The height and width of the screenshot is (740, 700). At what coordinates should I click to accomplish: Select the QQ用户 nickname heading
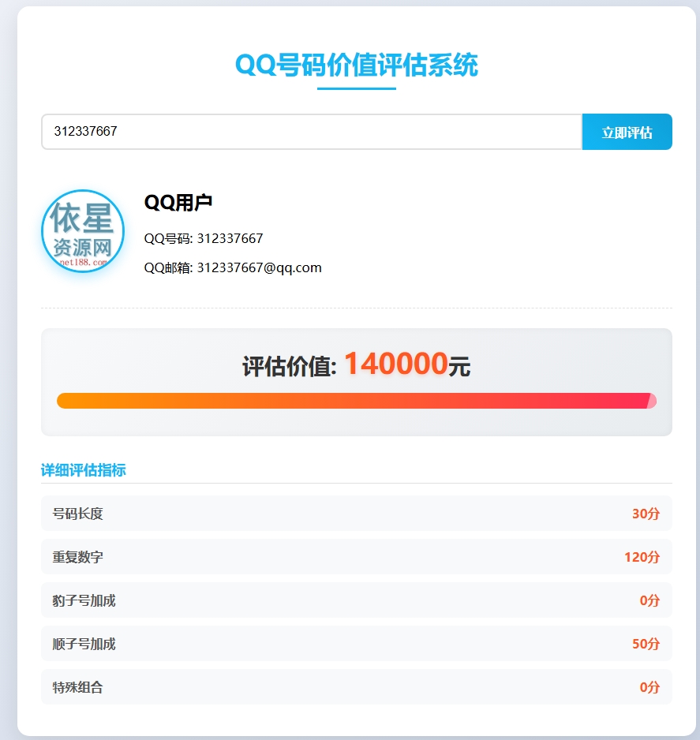178,203
